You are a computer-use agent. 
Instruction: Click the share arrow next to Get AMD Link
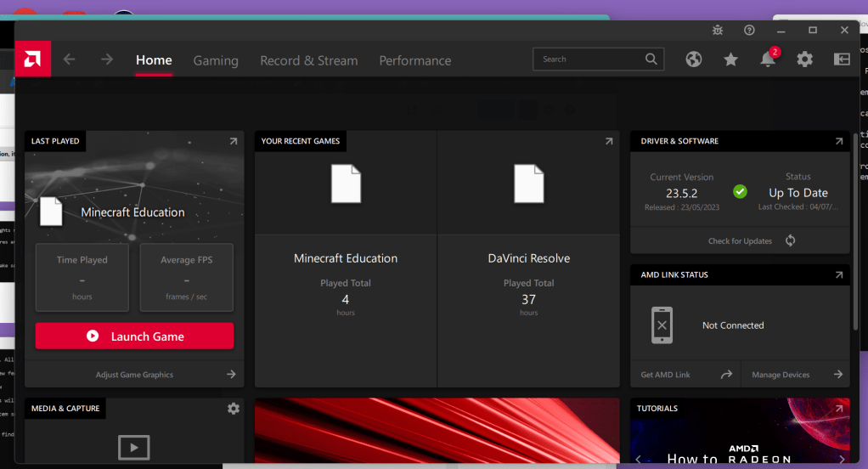click(726, 375)
